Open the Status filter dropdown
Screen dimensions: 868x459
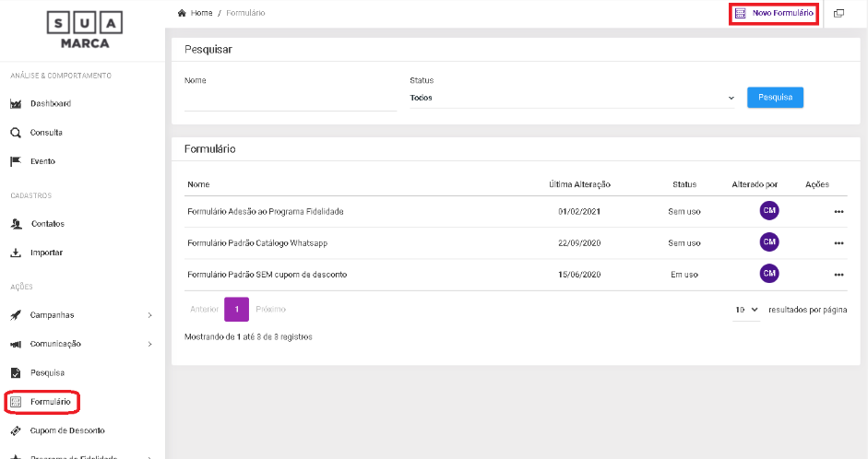[572, 98]
